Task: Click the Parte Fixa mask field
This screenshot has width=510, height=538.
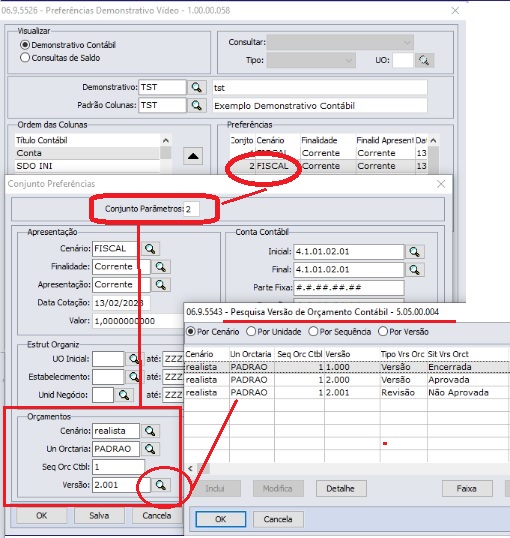Action: click(x=349, y=288)
